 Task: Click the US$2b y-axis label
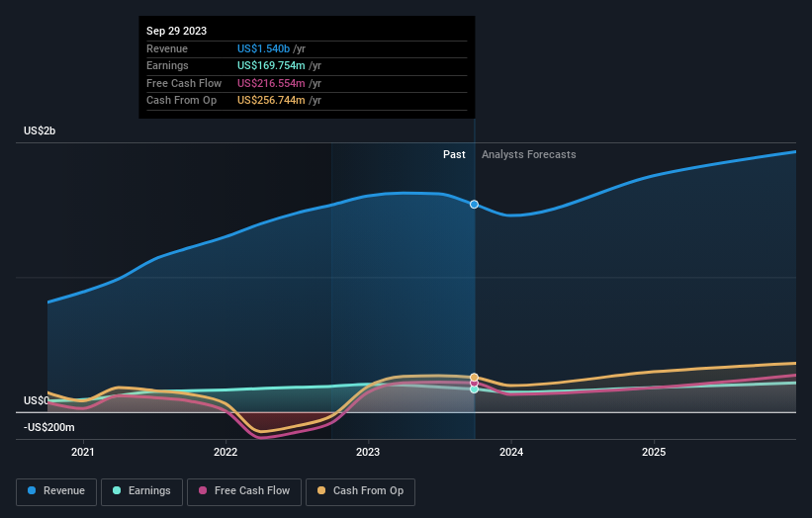coord(40,130)
